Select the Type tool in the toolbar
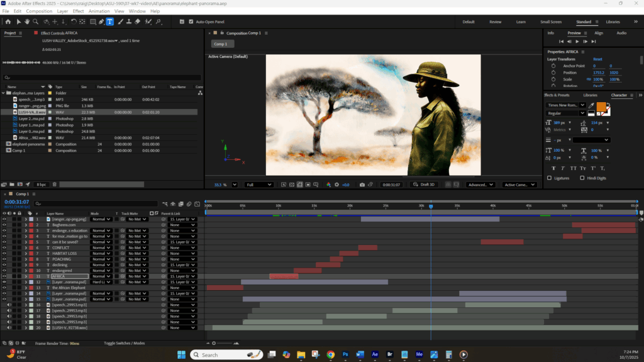Viewport: 644px width, 362px height. tap(110, 21)
